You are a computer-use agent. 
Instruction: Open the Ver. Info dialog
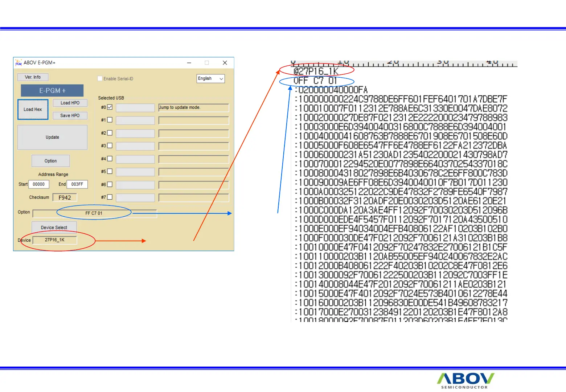(x=33, y=77)
